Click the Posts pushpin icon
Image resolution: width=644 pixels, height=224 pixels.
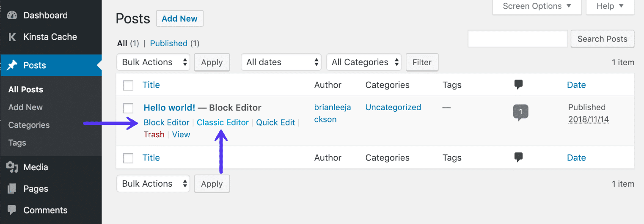pyautogui.click(x=12, y=65)
